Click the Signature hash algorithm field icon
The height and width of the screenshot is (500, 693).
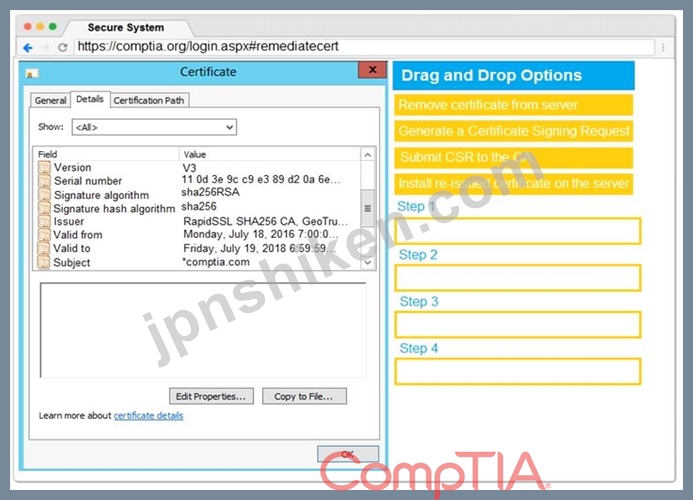tap(44, 208)
